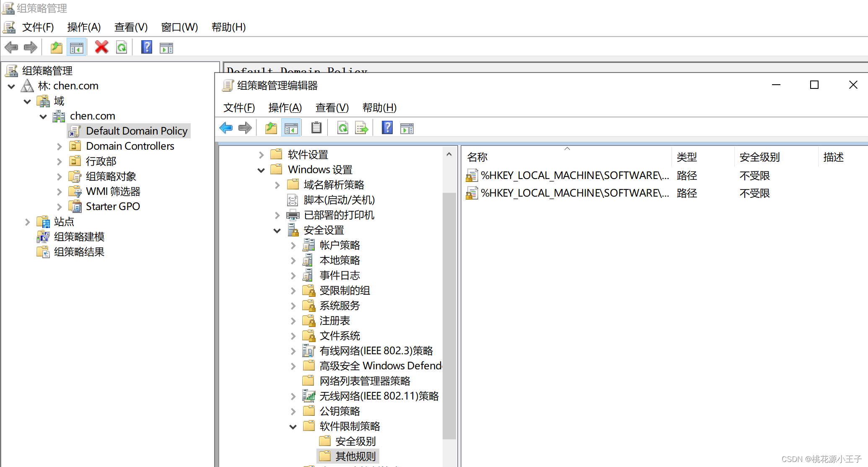The height and width of the screenshot is (467, 868).
Task: Click the Properties clipboard icon in editor toolbar
Action: (x=316, y=128)
